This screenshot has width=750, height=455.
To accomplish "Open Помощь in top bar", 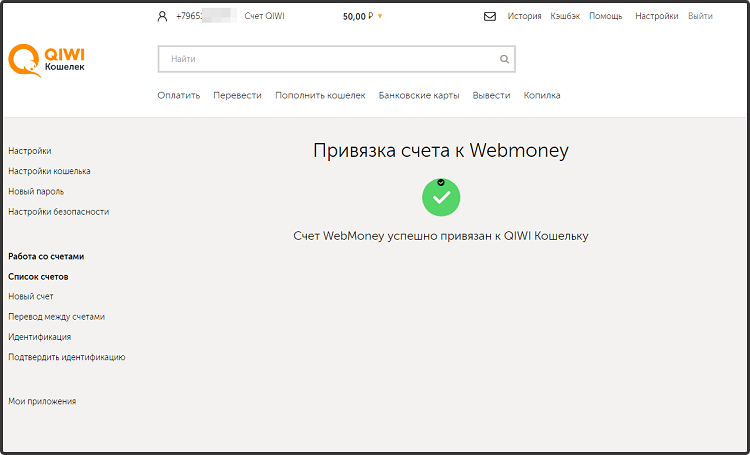I will click(x=606, y=16).
